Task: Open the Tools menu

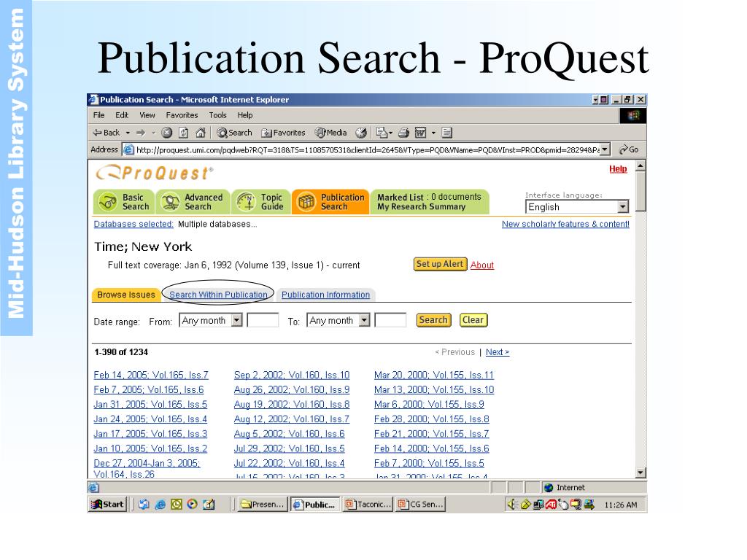Action: [217, 115]
